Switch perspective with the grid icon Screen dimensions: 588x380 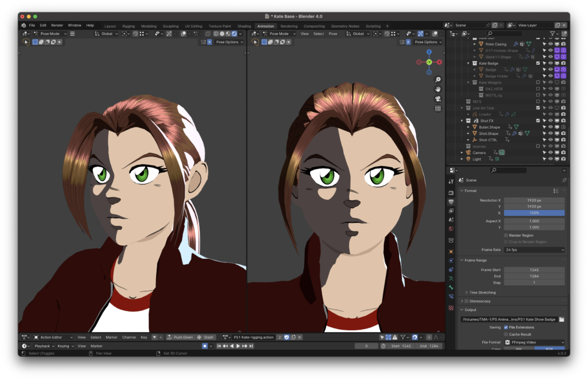pos(438,108)
